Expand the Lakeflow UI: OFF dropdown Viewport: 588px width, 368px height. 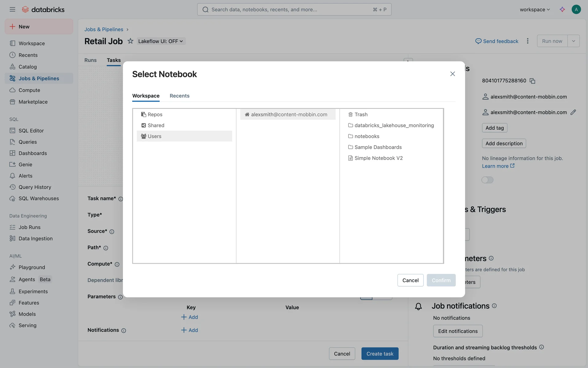point(161,41)
